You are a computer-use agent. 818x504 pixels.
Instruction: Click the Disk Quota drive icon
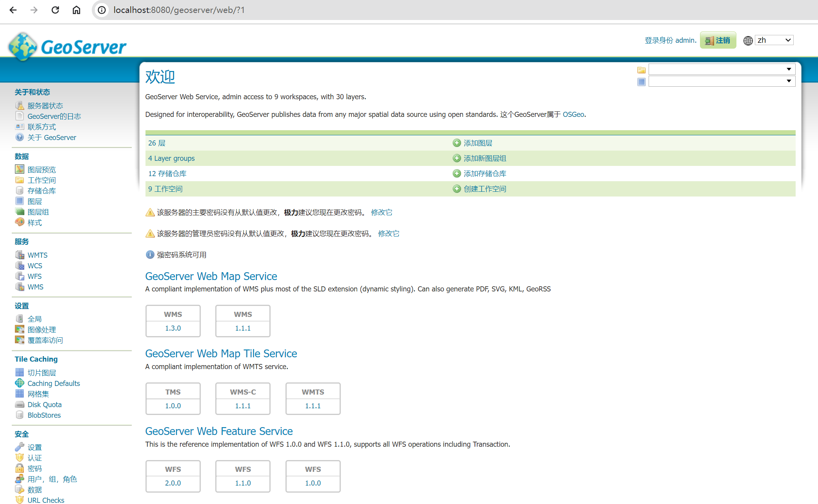pos(20,404)
